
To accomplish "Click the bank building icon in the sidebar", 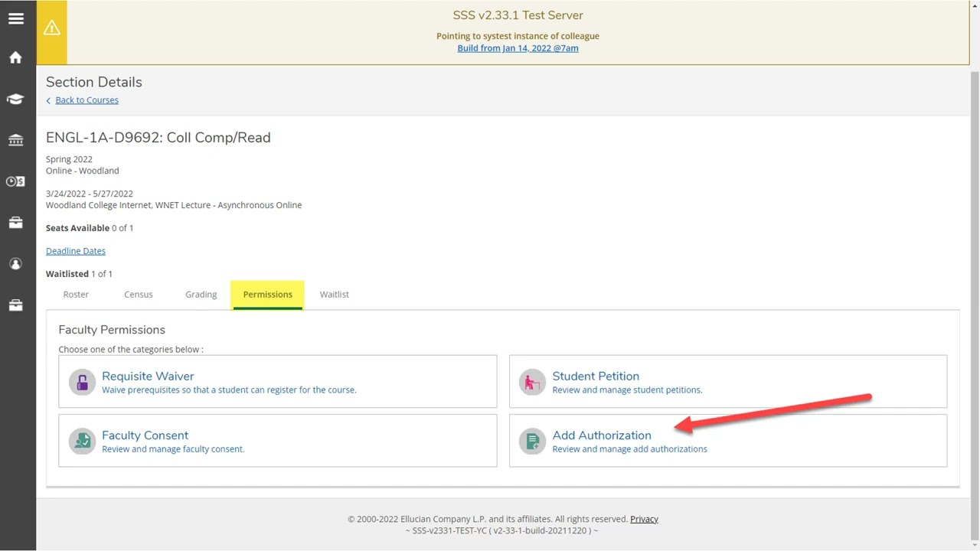I will (x=16, y=140).
